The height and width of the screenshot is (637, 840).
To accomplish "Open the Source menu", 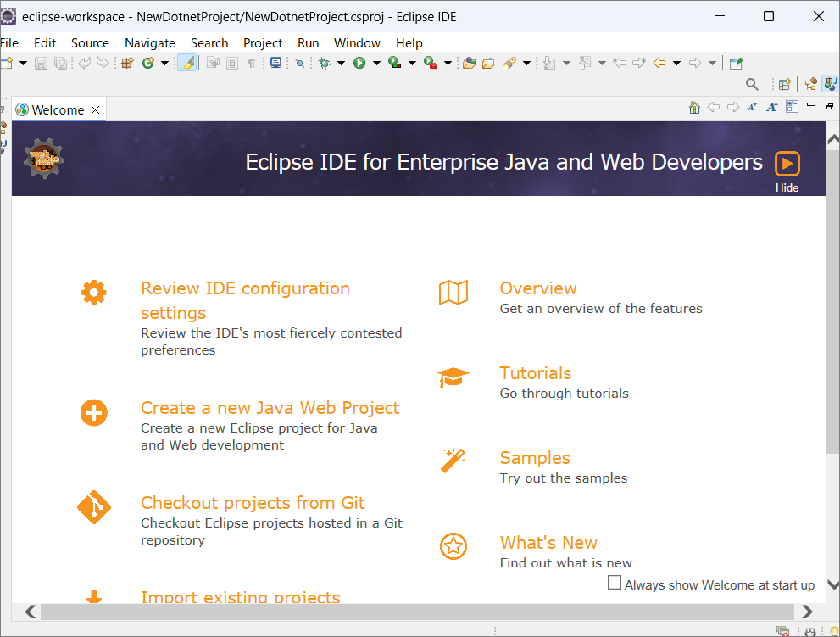I will 90,43.
